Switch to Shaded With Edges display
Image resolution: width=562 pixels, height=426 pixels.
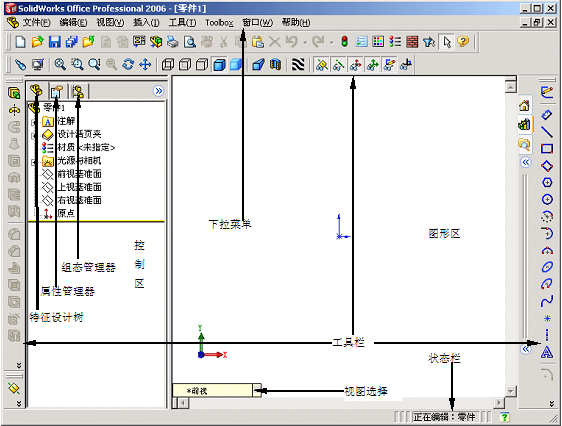tap(219, 64)
